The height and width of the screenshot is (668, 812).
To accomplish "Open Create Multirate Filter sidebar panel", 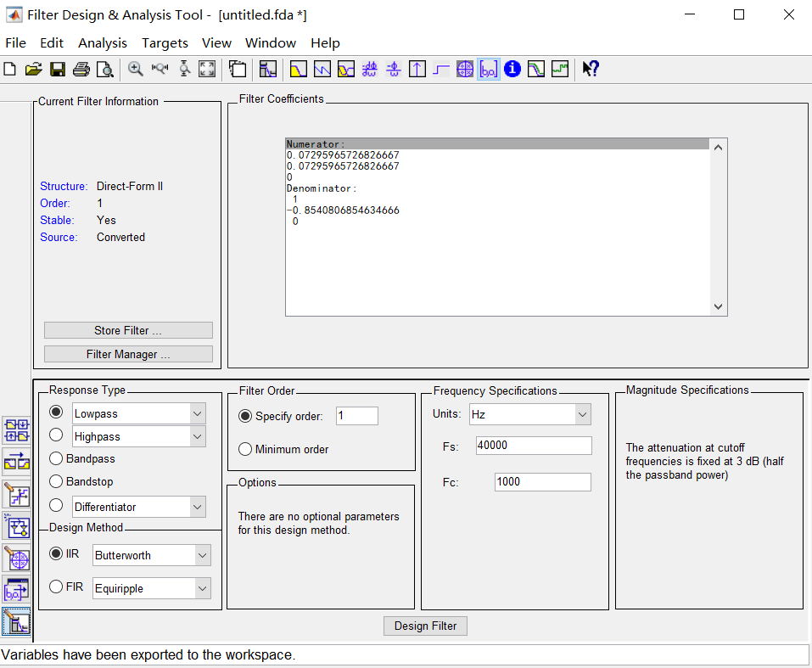I will coord(17,430).
